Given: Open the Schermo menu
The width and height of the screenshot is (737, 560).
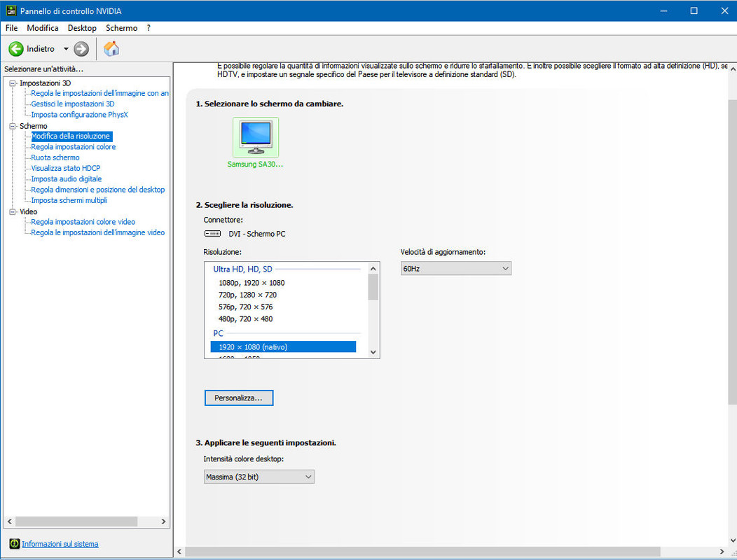Looking at the screenshot, I should 122,28.
